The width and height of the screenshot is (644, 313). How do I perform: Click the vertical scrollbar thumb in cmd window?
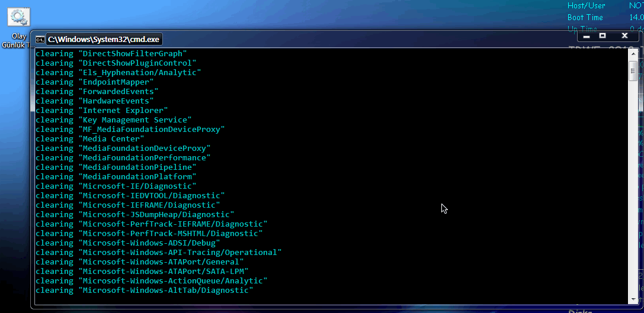633,71
